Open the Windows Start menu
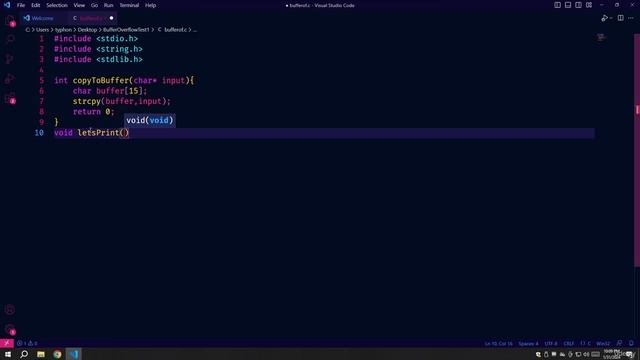Screen dimensions: 640x360 click(x=8, y=354)
